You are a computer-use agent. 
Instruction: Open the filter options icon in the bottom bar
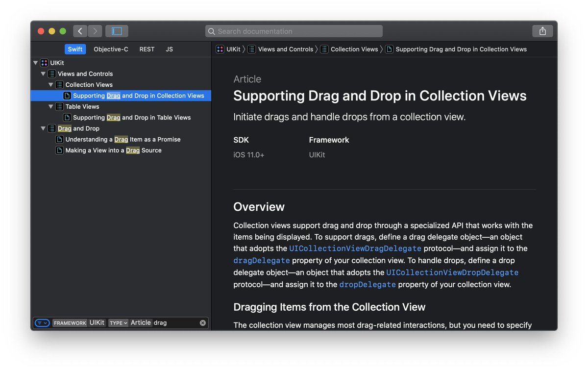(42, 322)
